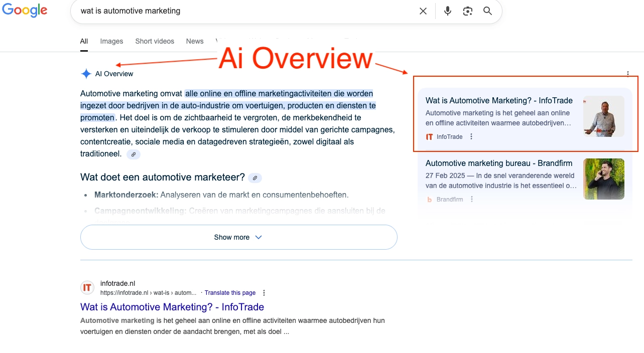The height and width of the screenshot is (353, 644).
Task: Click infotrade.nl result favicon
Action: point(87,287)
